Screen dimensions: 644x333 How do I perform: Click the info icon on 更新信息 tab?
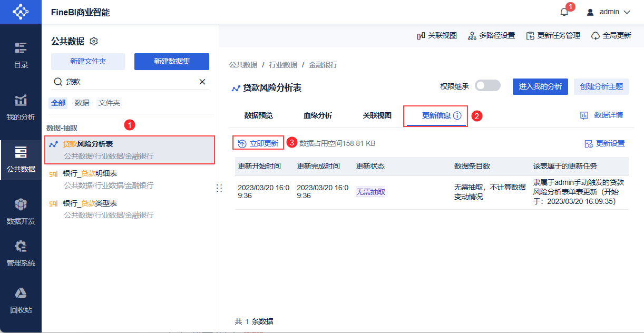click(457, 115)
